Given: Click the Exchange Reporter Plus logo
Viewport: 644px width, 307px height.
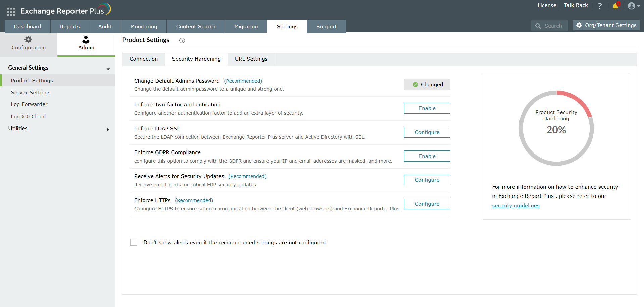Looking at the screenshot, I should [x=66, y=10].
